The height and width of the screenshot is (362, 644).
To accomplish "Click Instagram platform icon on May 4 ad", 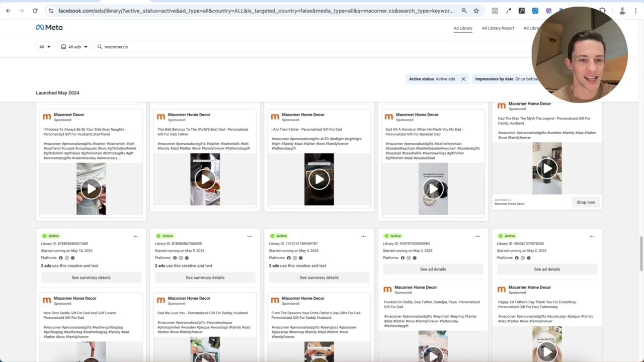I will pos(295,258).
